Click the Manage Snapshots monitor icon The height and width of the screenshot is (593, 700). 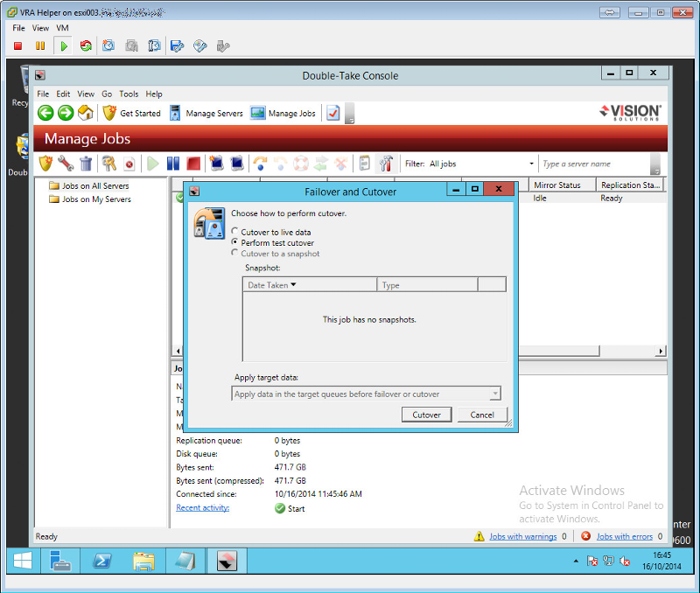click(x=236, y=164)
